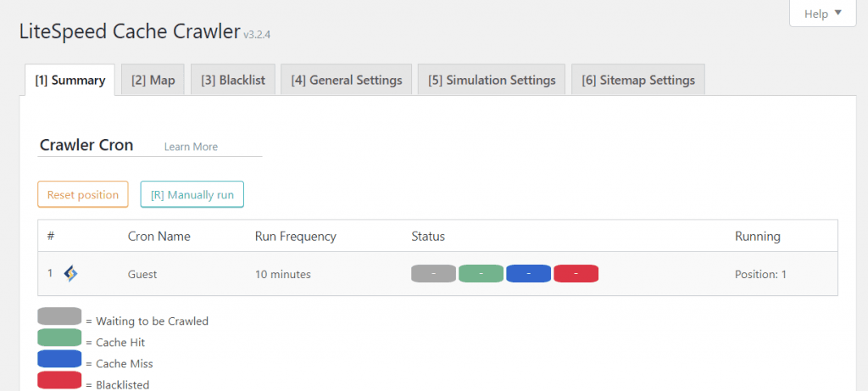Open the Map tab
This screenshot has height=391, width=868.
click(x=153, y=81)
